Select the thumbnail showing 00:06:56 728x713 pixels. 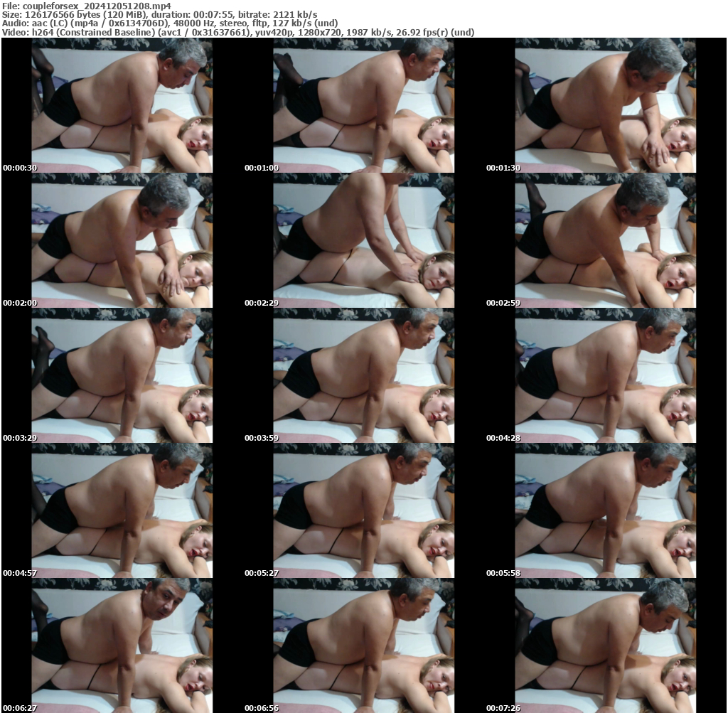tap(363, 645)
